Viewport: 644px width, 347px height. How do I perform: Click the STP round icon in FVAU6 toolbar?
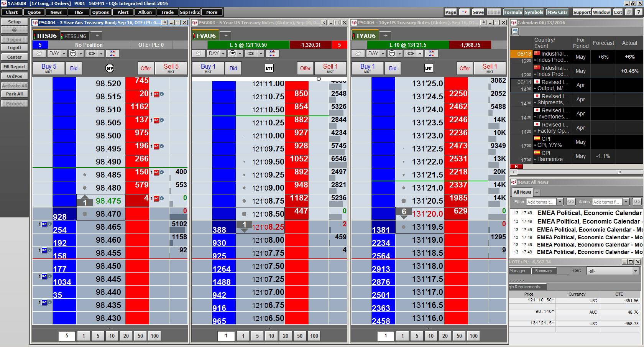232,53
